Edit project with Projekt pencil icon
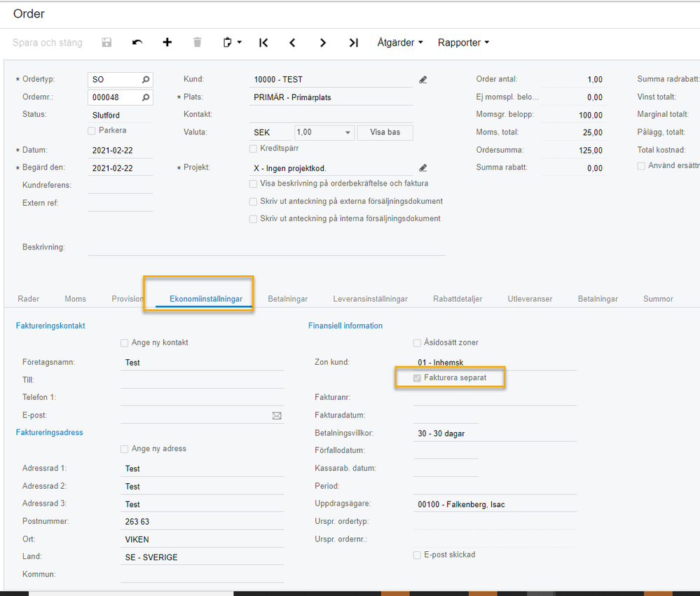The height and width of the screenshot is (596, 700). point(423,168)
